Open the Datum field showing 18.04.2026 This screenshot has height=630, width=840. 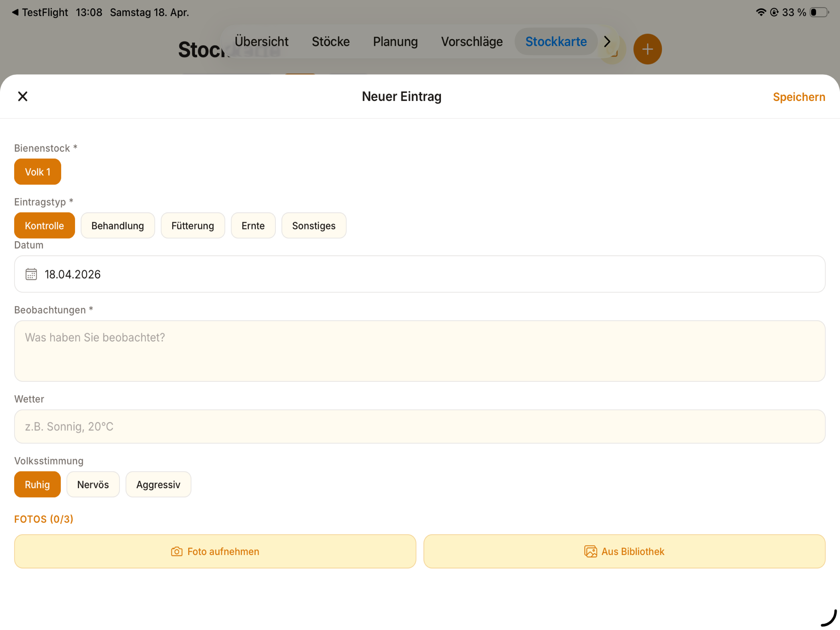[420, 274]
